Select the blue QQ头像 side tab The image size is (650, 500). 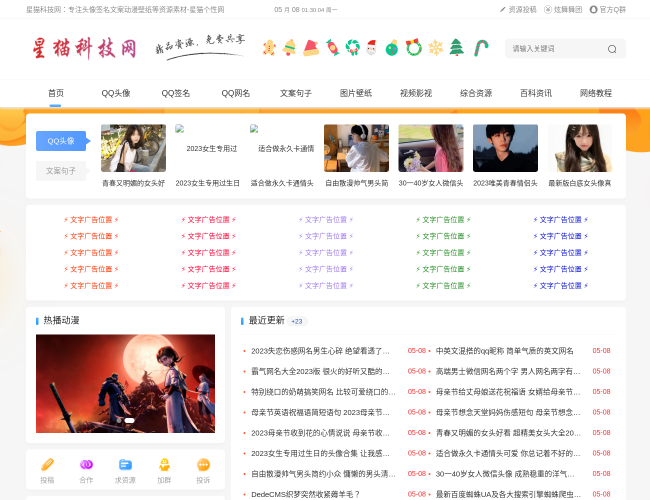click(x=61, y=141)
